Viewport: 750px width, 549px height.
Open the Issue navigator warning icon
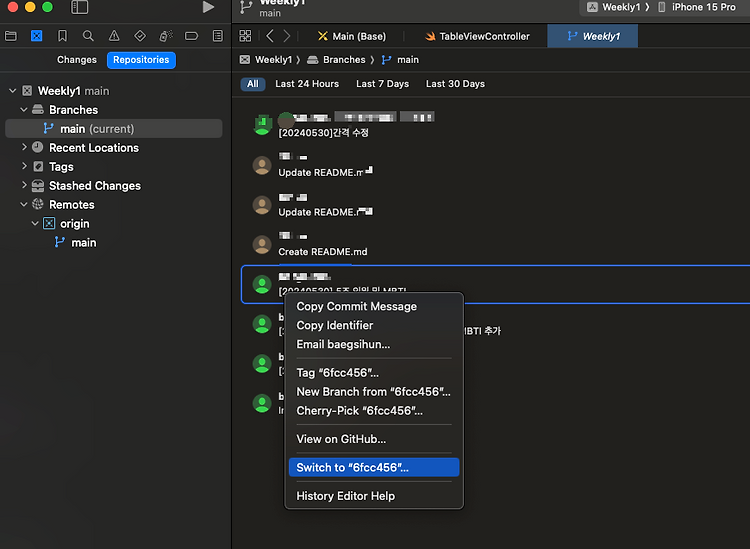[x=114, y=36]
